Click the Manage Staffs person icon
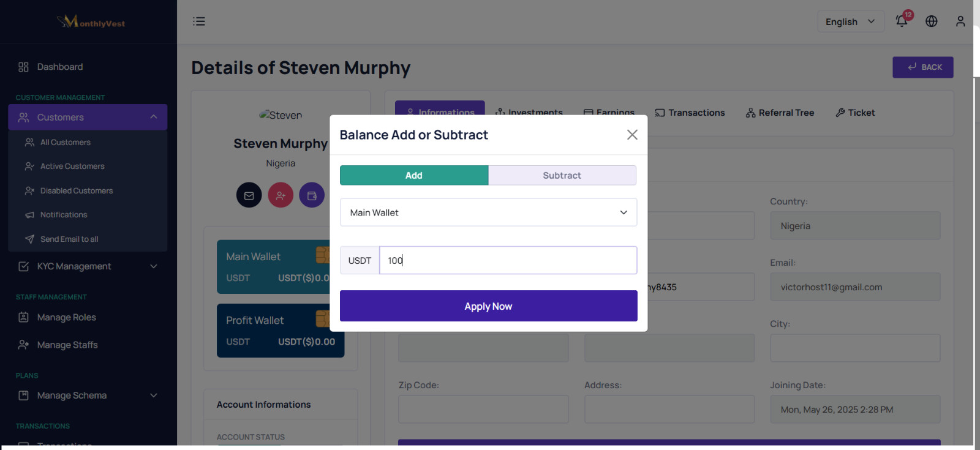Viewport: 980px width, 450px height. (x=23, y=345)
